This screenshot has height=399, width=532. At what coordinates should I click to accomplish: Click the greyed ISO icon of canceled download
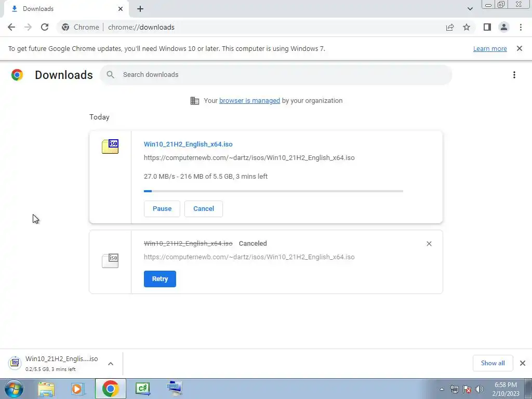pos(110,261)
